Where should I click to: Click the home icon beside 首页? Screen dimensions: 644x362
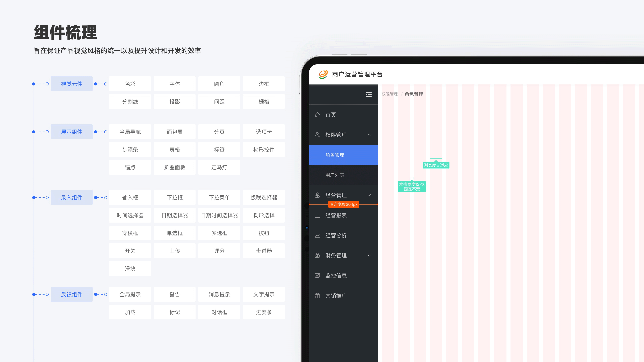click(317, 115)
